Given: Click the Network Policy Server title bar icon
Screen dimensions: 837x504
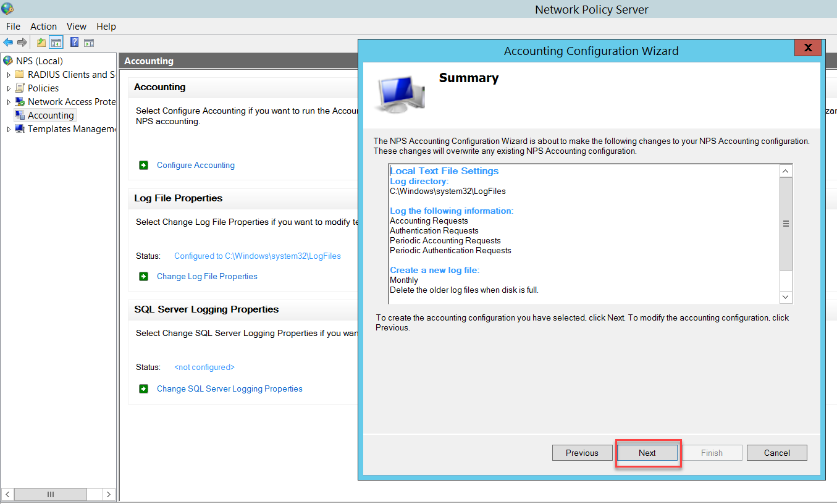Looking at the screenshot, I should tap(7, 9).
